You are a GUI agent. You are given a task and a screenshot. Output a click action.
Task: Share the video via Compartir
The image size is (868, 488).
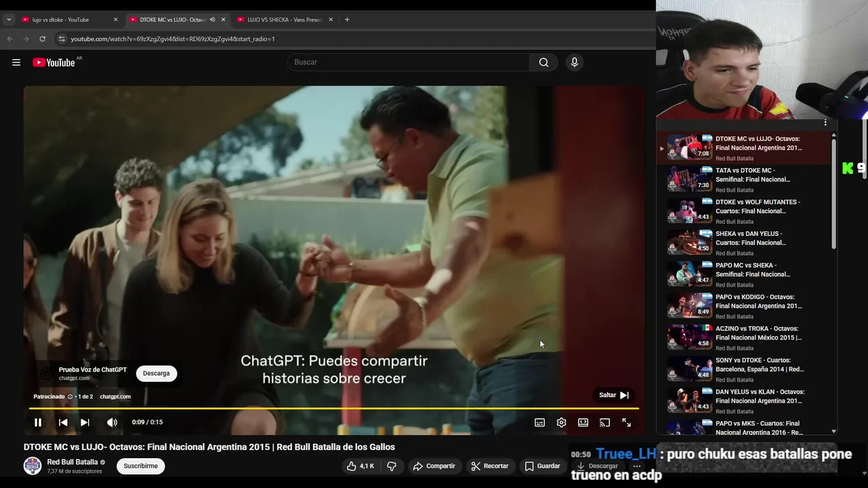point(434,466)
